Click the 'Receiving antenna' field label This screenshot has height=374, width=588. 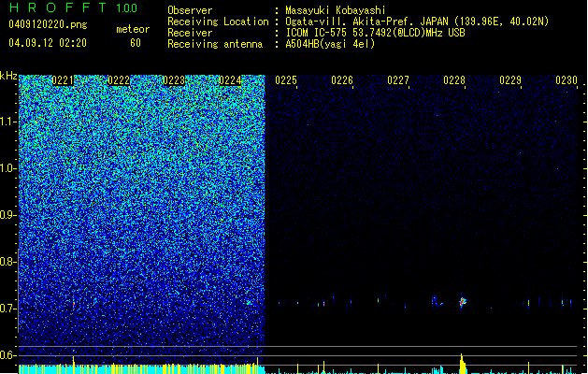[215, 44]
